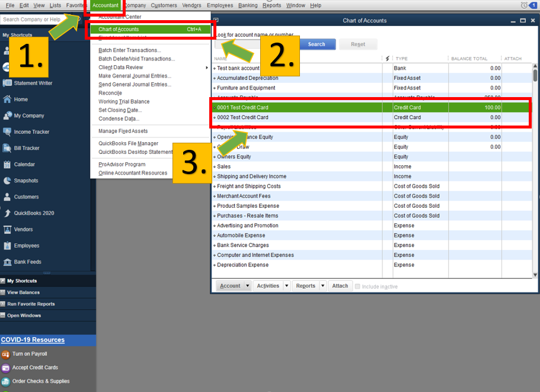Click the Account button
The width and height of the screenshot is (540, 392).
tap(230, 285)
